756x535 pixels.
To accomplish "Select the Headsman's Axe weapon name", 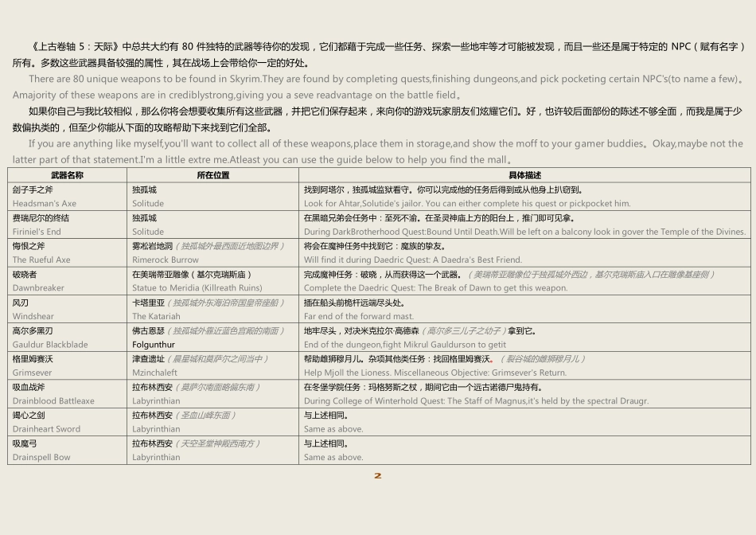I will pos(45,204).
